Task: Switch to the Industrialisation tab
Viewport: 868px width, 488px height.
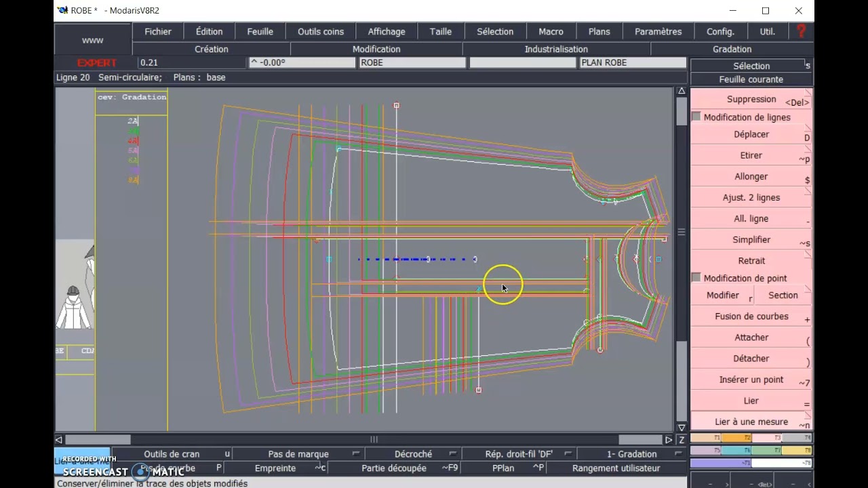Action: click(556, 49)
